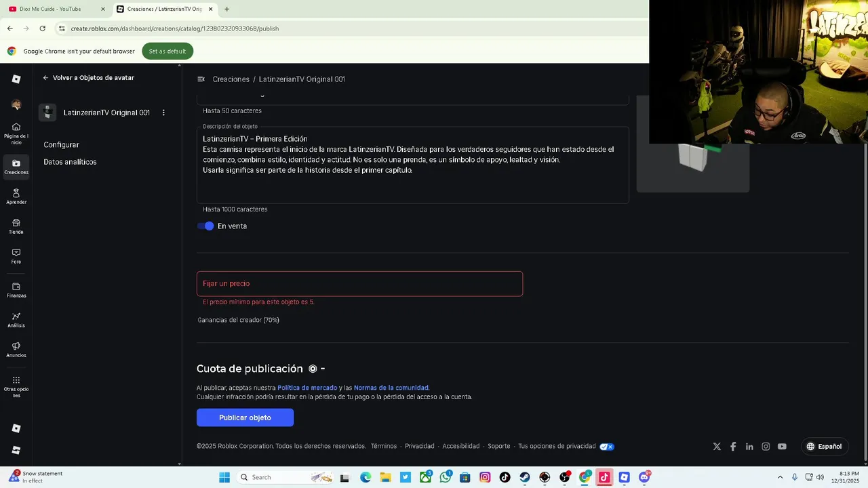Open the LinkedIn social icon
Screen dimensions: 868x488
point(749,447)
